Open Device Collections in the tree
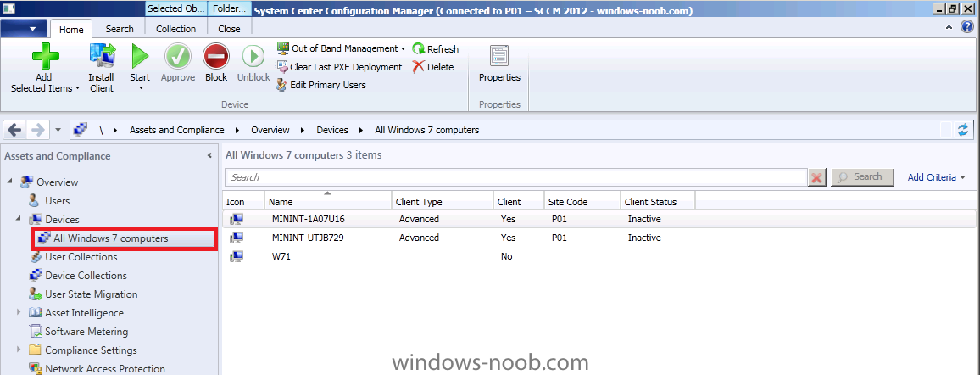Viewport: 980px width, 375px height. [86, 276]
